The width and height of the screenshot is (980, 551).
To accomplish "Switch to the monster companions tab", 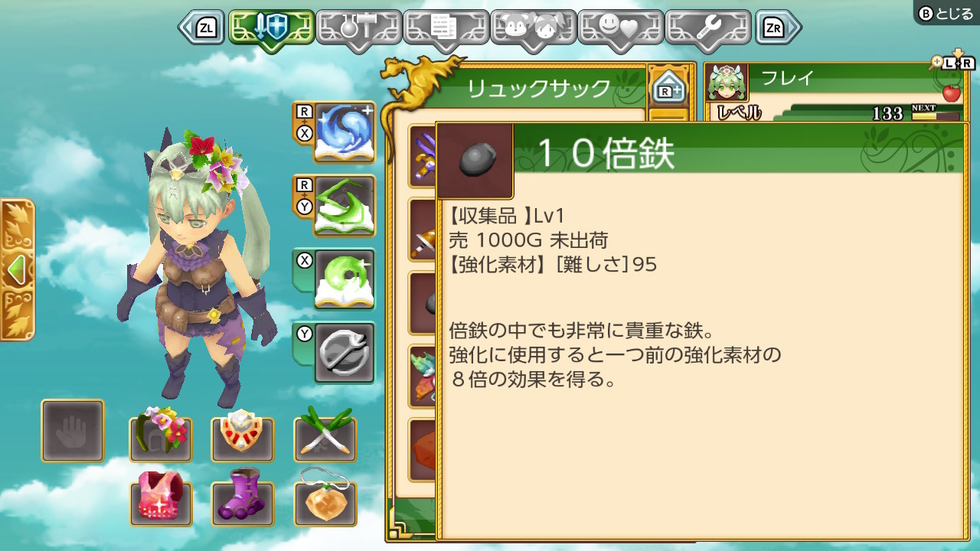I will (533, 29).
